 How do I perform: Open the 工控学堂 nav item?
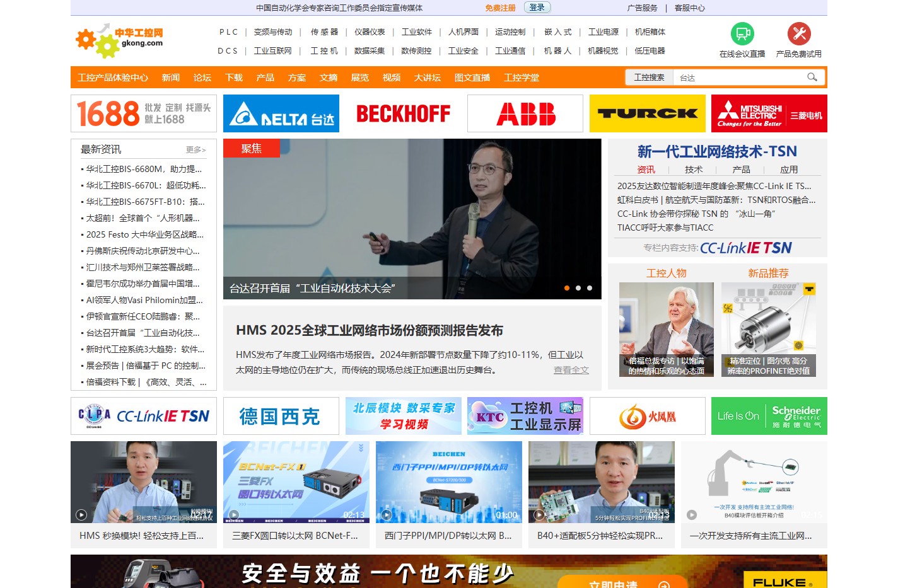click(522, 78)
